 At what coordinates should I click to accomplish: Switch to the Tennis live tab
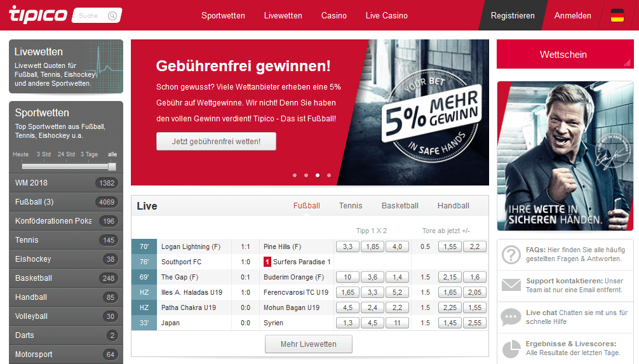pyautogui.click(x=351, y=206)
